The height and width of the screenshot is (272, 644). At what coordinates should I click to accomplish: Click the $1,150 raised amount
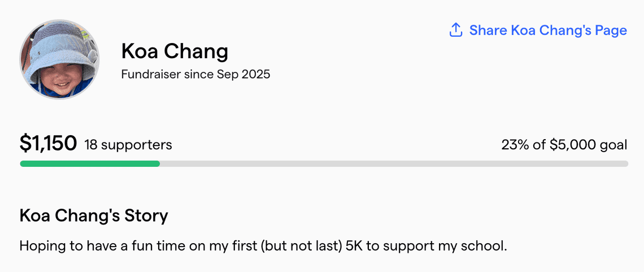click(48, 144)
